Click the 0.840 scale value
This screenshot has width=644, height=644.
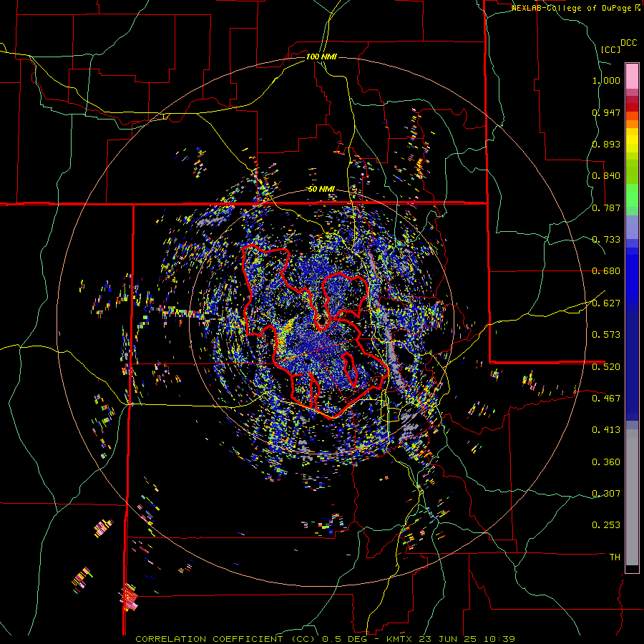point(606,176)
